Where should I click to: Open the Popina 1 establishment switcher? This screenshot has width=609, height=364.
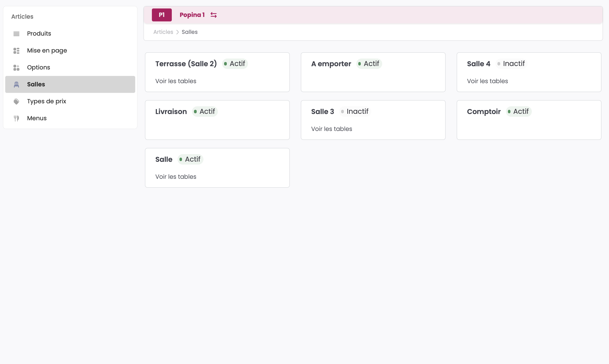(x=192, y=15)
